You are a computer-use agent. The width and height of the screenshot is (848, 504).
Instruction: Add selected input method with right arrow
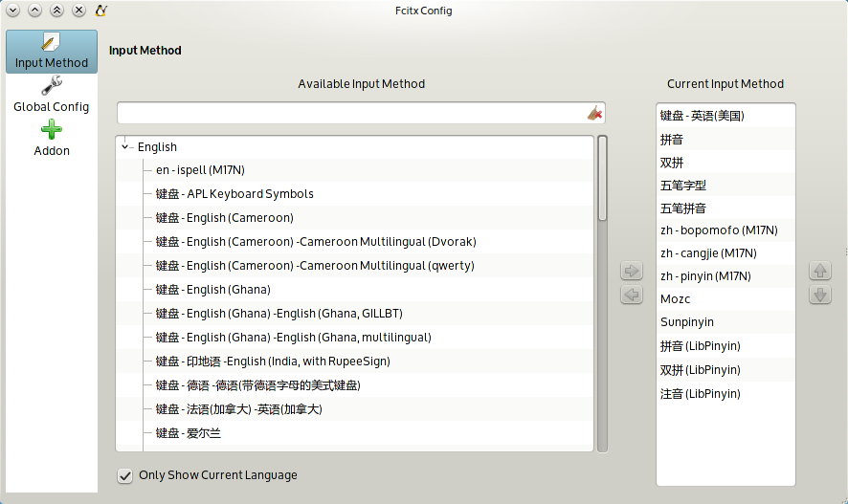pyautogui.click(x=631, y=270)
